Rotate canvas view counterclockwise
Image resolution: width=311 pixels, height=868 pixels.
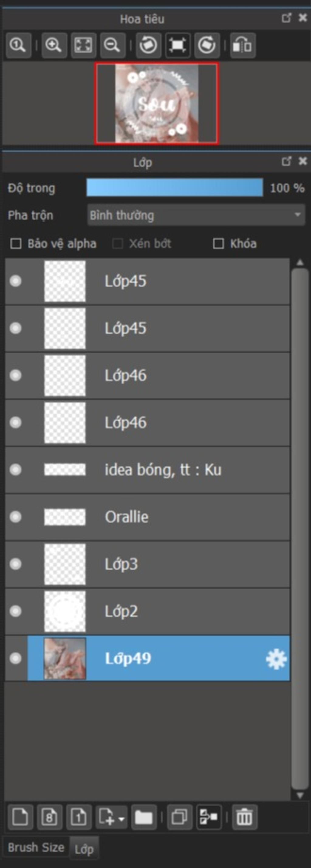point(149,45)
